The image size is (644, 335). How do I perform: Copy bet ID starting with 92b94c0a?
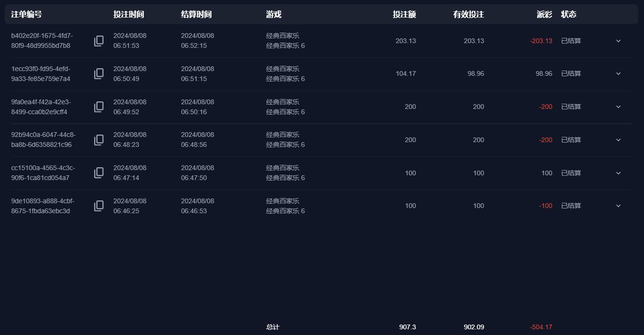pyautogui.click(x=98, y=140)
